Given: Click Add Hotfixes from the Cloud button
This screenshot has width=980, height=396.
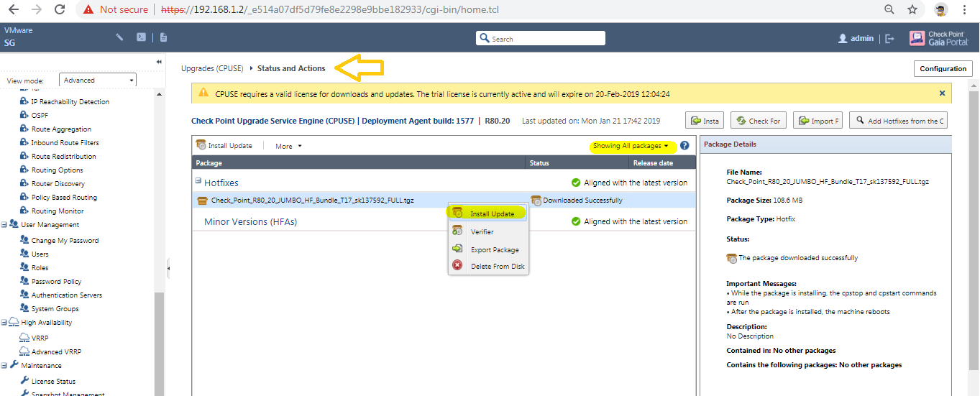Looking at the screenshot, I should 898,121.
